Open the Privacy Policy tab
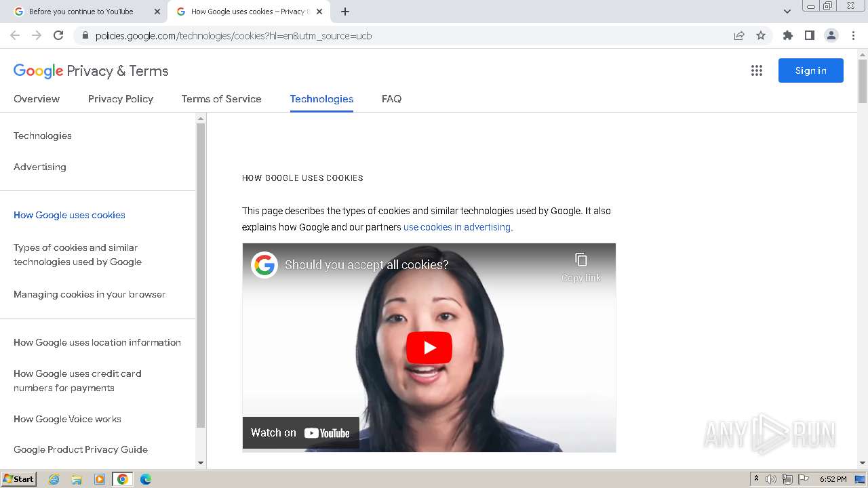The image size is (868, 488). 121,99
